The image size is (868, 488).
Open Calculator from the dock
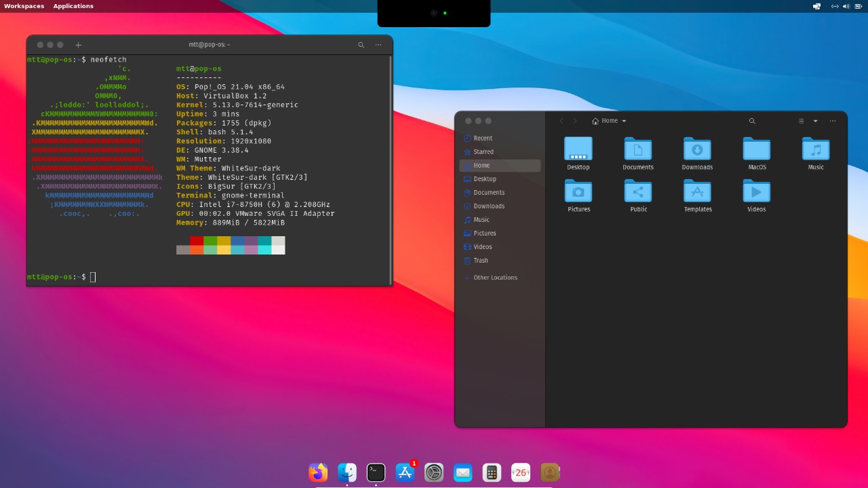click(x=492, y=472)
